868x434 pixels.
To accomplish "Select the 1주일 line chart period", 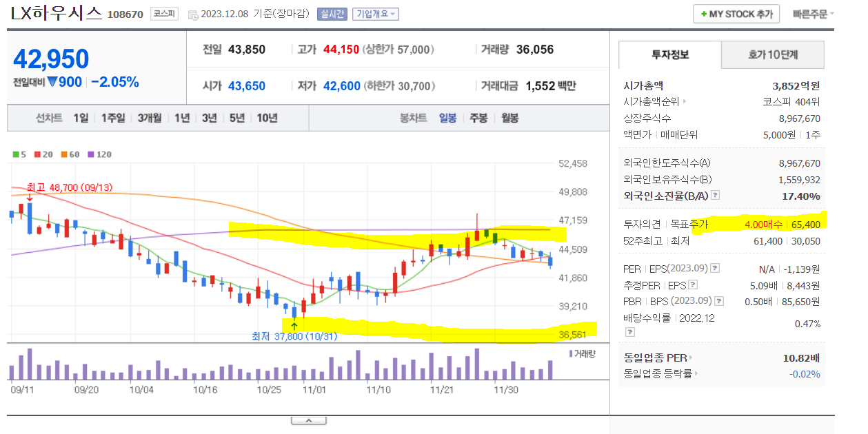I will point(113,118).
